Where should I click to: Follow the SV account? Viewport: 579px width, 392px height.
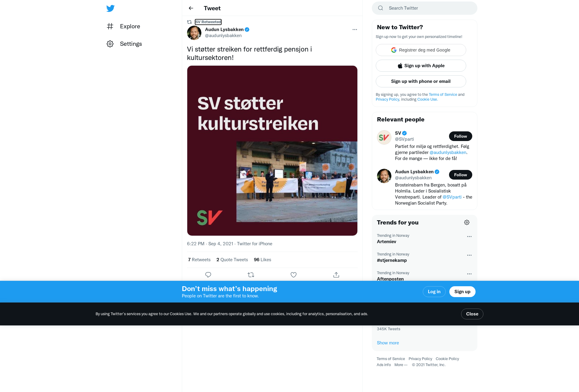[x=460, y=136]
